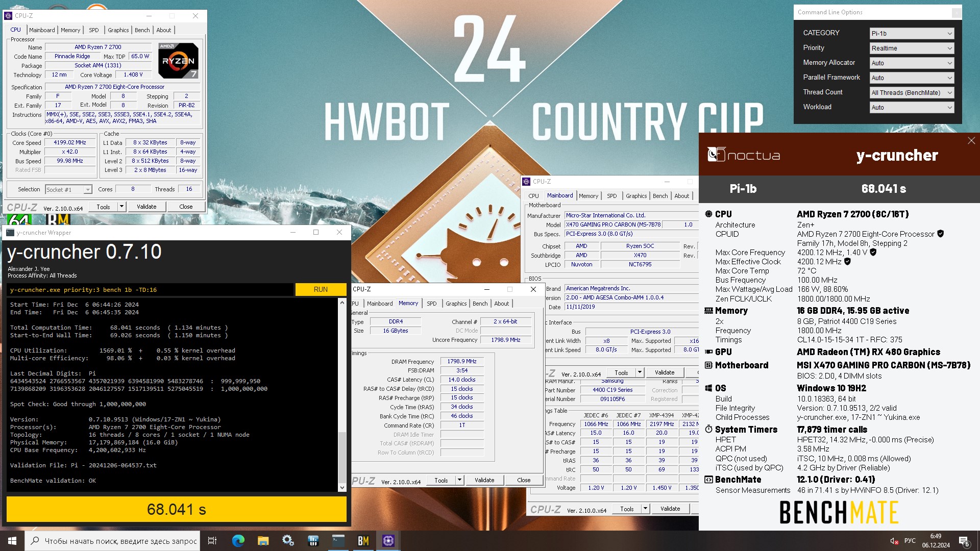The height and width of the screenshot is (551, 980).
Task: Launch Microsoft Edge from the taskbar
Action: pyautogui.click(x=238, y=541)
